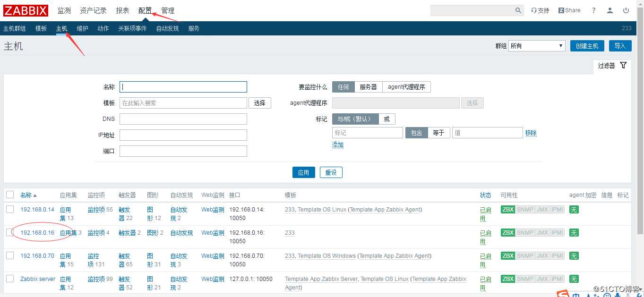The height and width of the screenshot is (297, 644).
Task: Select 包含 tag operator
Action: pyautogui.click(x=417, y=133)
